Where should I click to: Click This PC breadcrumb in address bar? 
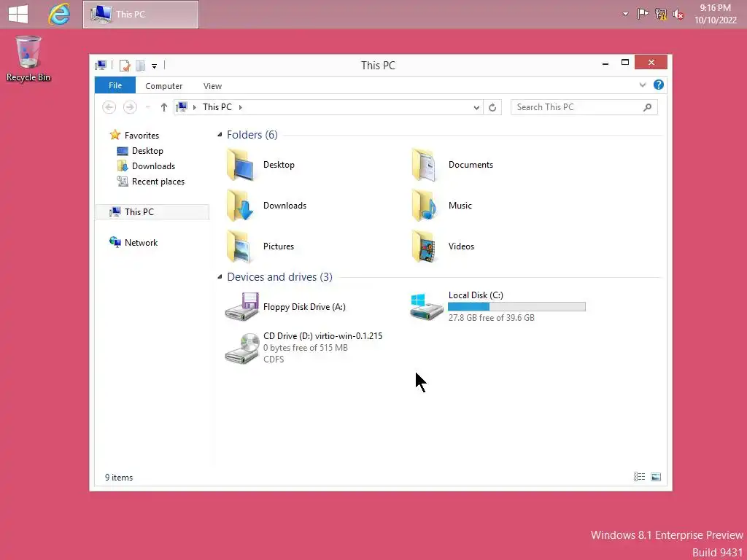[x=217, y=107]
